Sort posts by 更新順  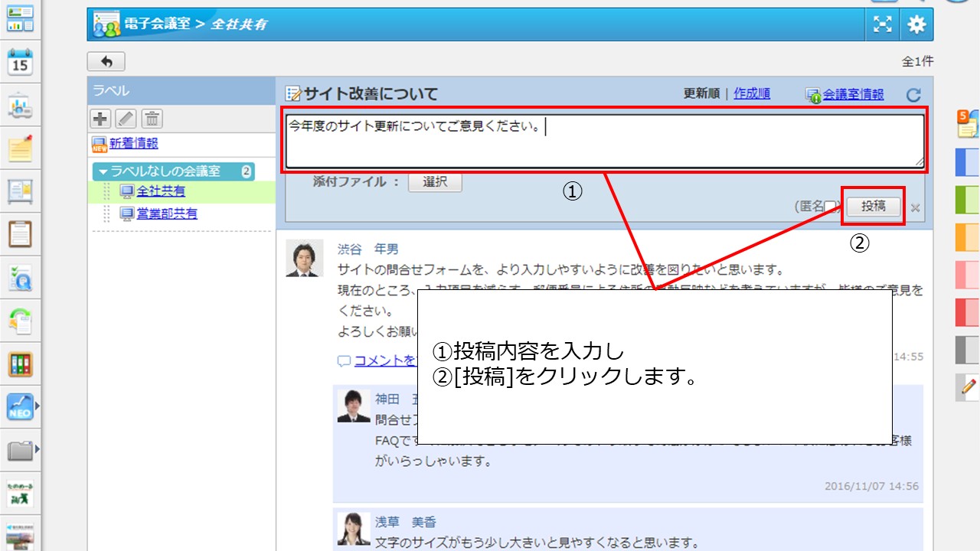pos(701,94)
